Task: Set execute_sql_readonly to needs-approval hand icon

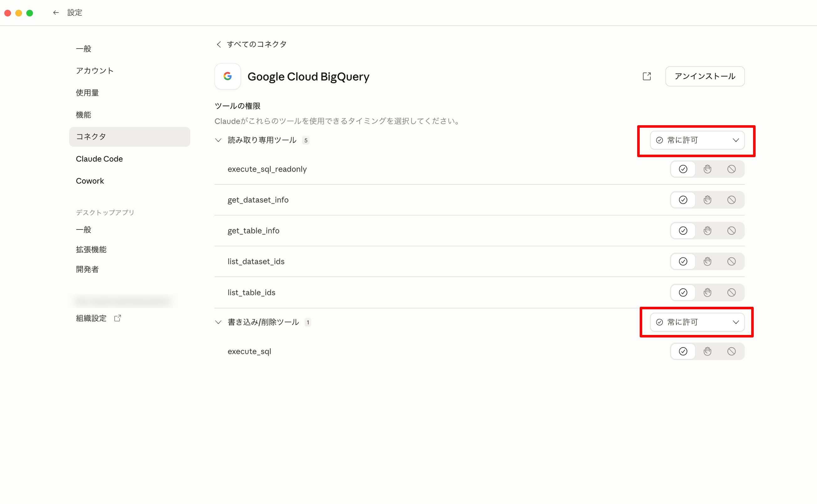Action: tap(707, 169)
